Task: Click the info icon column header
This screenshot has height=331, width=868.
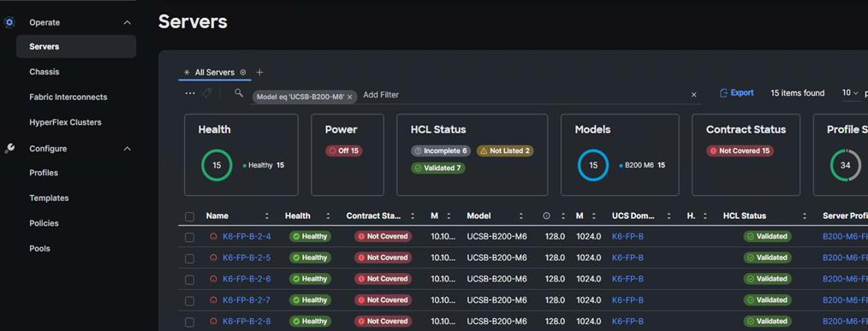Action: coord(547,216)
